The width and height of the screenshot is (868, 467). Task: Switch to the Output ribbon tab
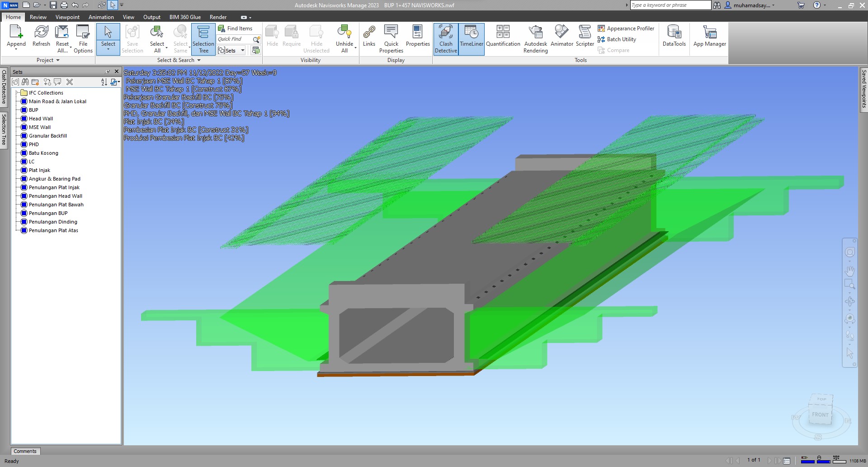click(152, 17)
